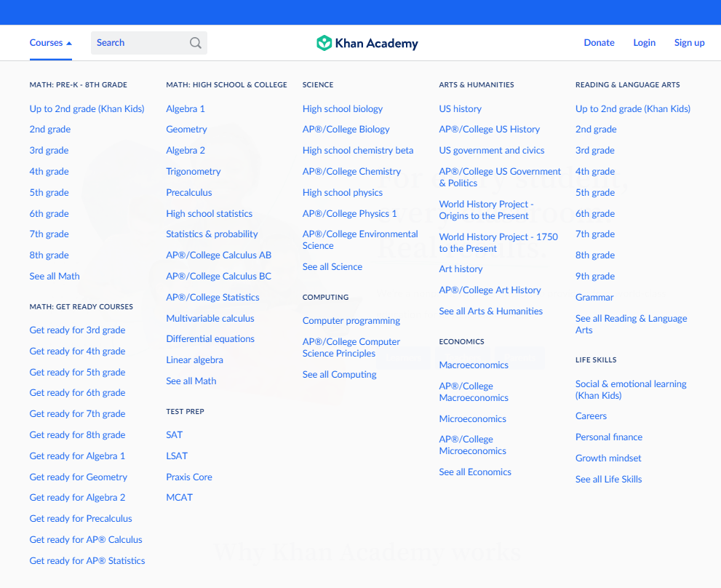Open the Donate page
This screenshot has width=721, height=588.
click(x=599, y=43)
